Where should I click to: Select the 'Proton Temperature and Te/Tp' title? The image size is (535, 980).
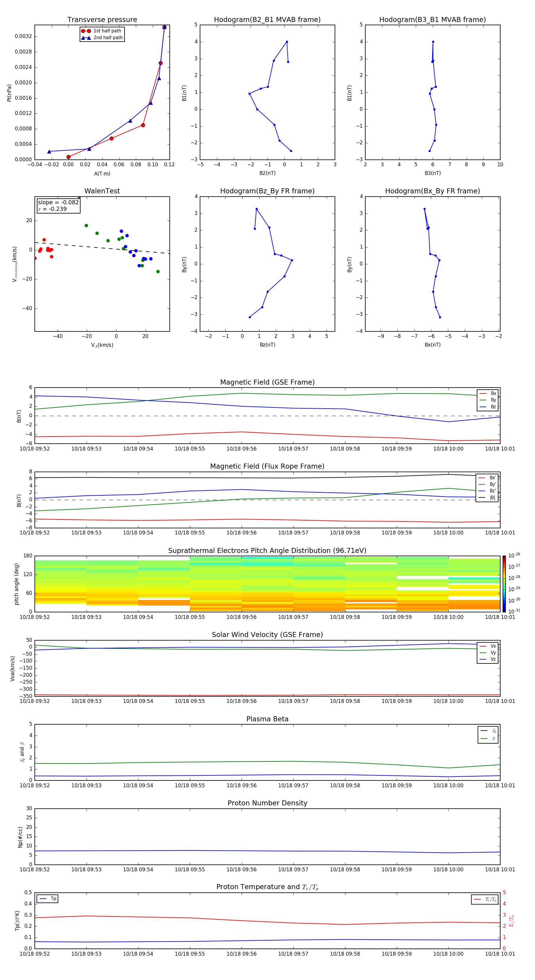point(267,887)
